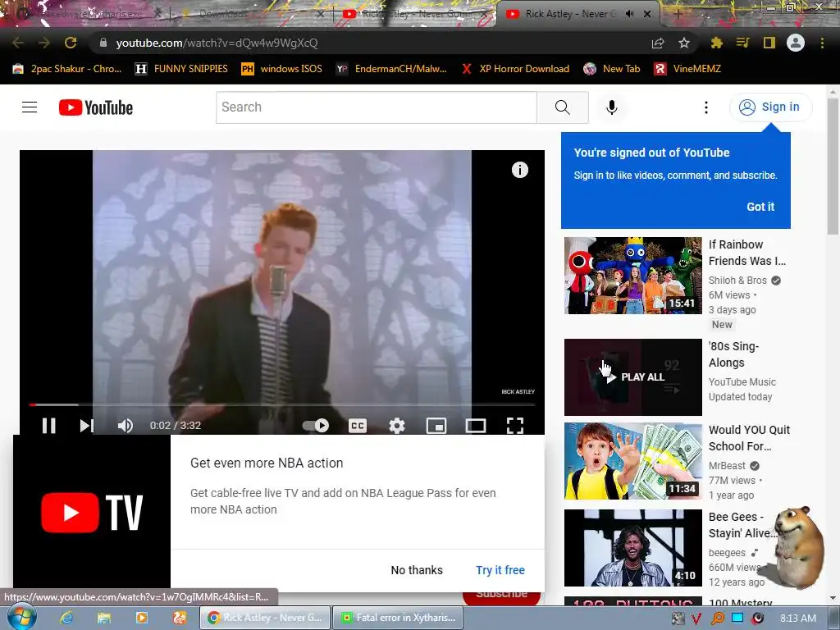Open If Rainbow Friends video thumbnail

(632, 276)
